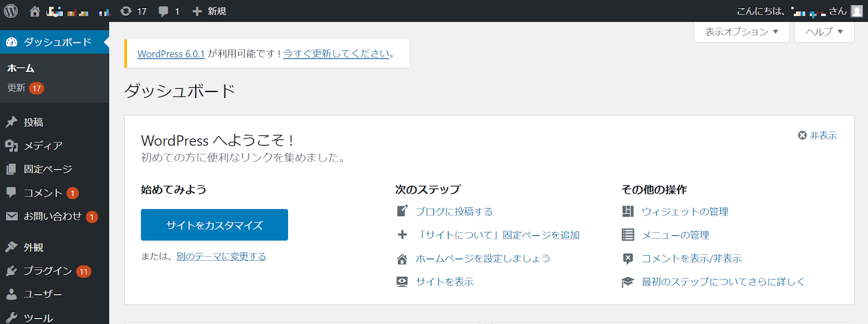Click the graduation cap icon beside 最初のステップ

click(628, 282)
